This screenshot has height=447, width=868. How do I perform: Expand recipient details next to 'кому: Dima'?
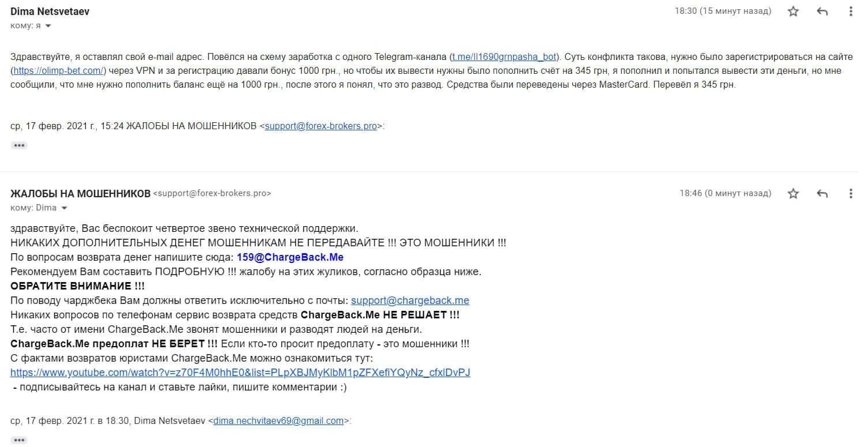[x=65, y=208]
